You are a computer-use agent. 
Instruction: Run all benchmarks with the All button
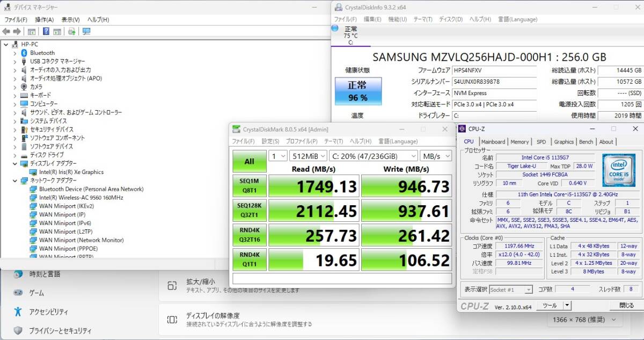click(248, 161)
